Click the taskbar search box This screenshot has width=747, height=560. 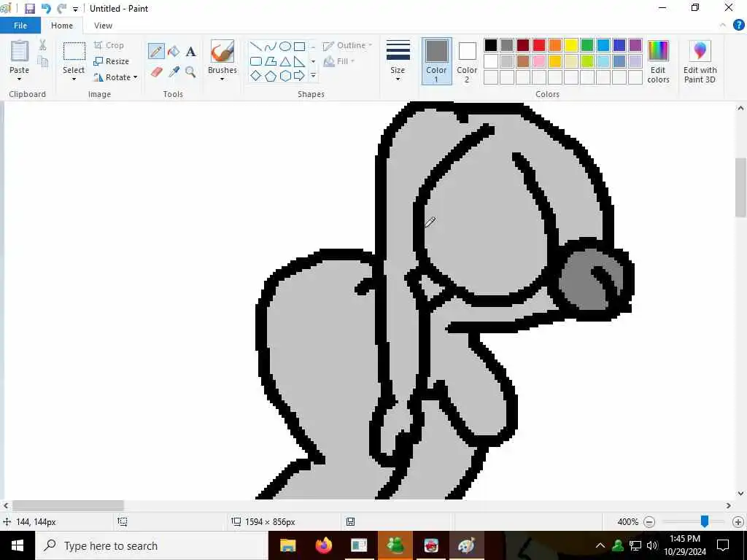(x=152, y=545)
